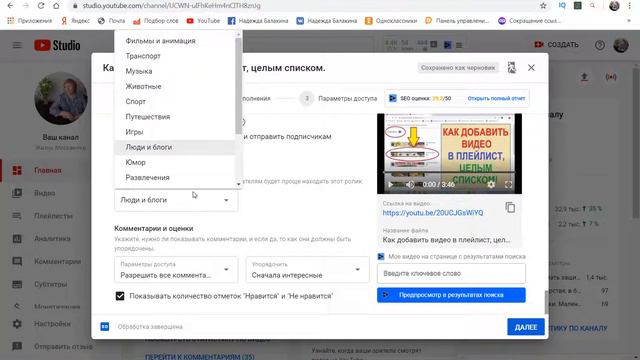Click the go live broadcast icon
The width and height of the screenshot is (640, 360).
pyautogui.click(x=611, y=77)
